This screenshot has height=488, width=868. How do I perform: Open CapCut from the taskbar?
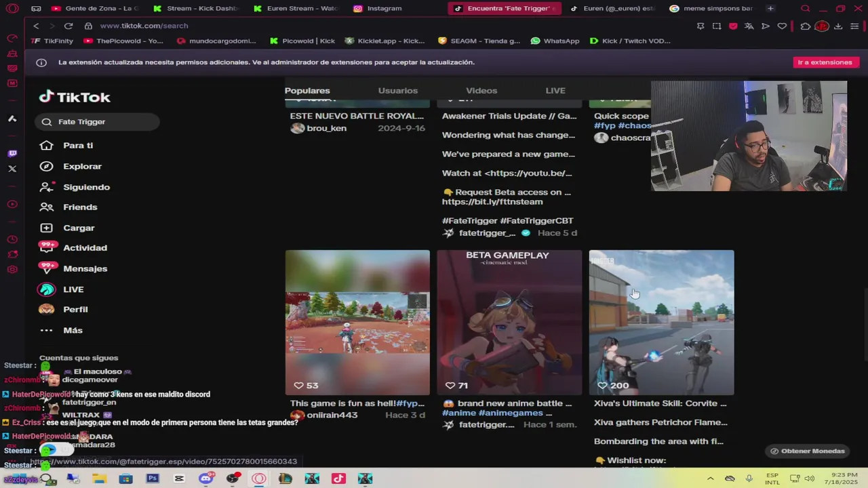pyautogui.click(x=179, y=479)
